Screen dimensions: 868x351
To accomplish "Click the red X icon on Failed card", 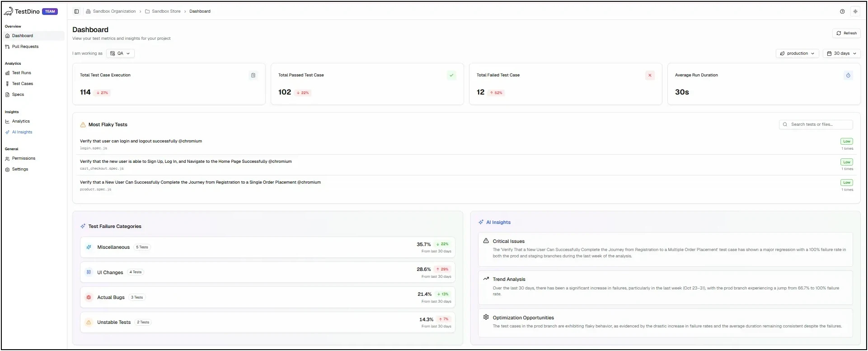I will pyautogui.click(x=650, y=76).
